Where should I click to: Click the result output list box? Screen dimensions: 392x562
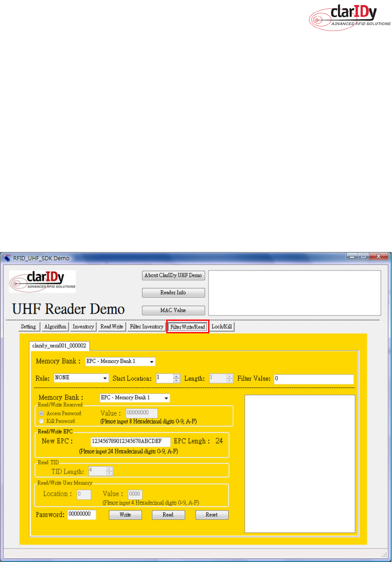pyautogui.click(x=300, y=464)
